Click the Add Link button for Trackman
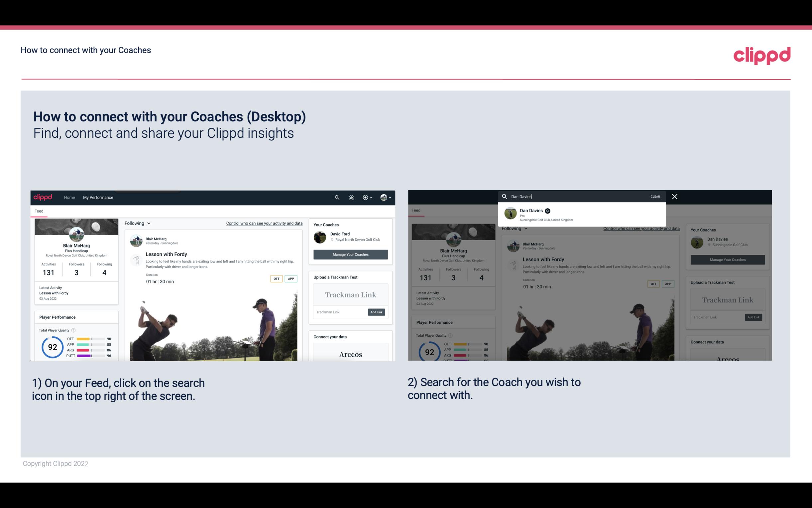 point(377,312)
